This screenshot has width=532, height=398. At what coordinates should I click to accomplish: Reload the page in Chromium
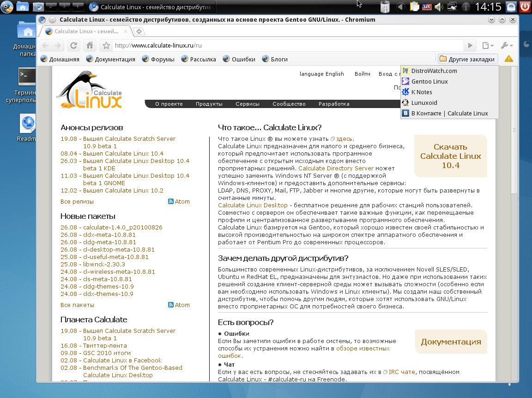[73, 45]
